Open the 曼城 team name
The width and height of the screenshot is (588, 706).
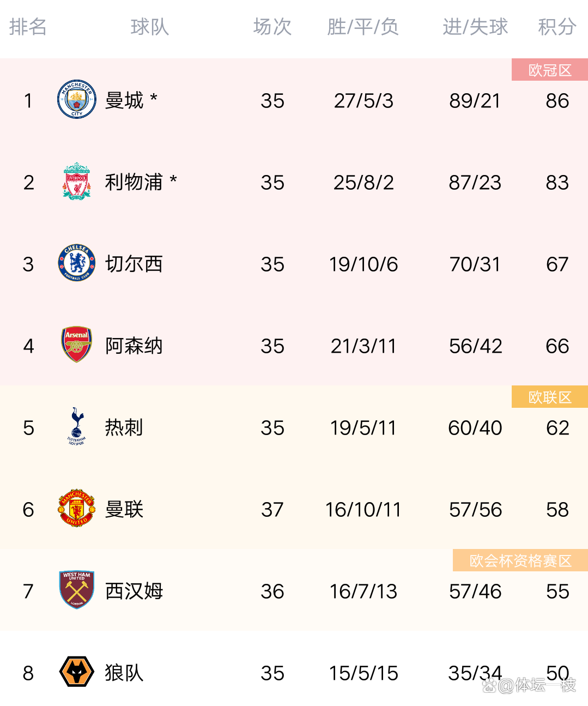click(125, 100)
